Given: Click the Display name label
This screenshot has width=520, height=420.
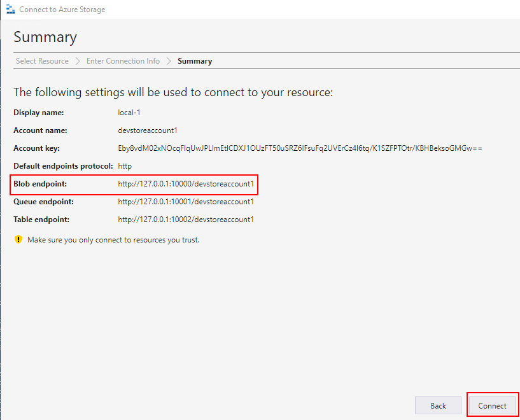Looking at the screenshot, I should pos(38,113).
